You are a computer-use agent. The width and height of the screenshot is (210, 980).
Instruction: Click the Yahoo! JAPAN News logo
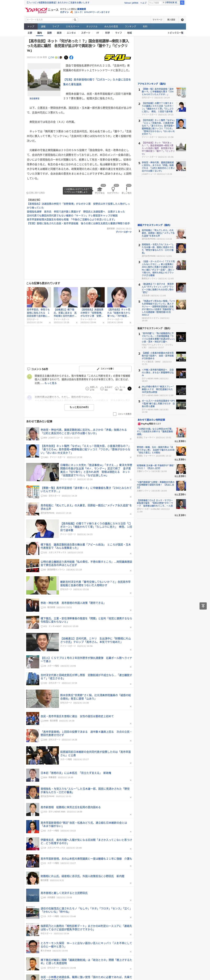click(x=42, y=10)
